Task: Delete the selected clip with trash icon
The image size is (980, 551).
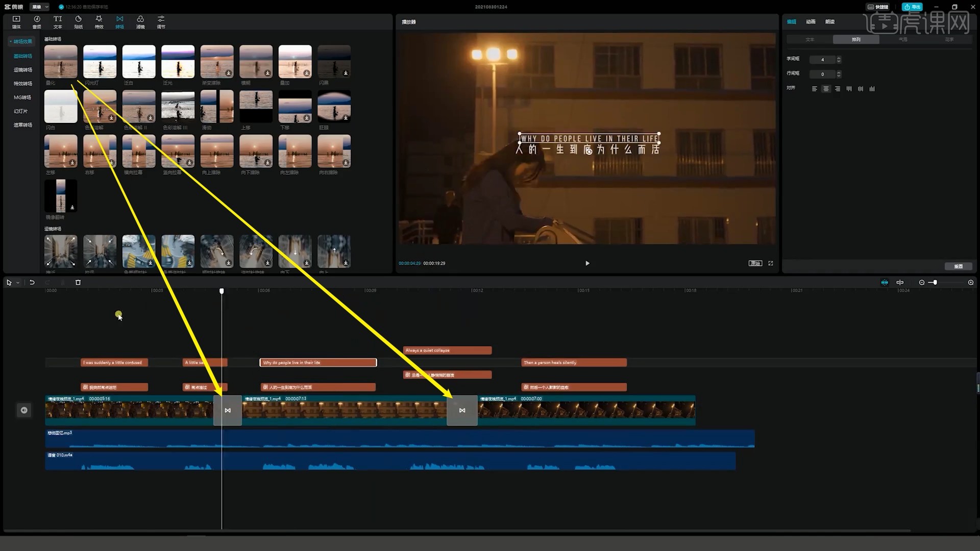Action: tap(78, 282)
